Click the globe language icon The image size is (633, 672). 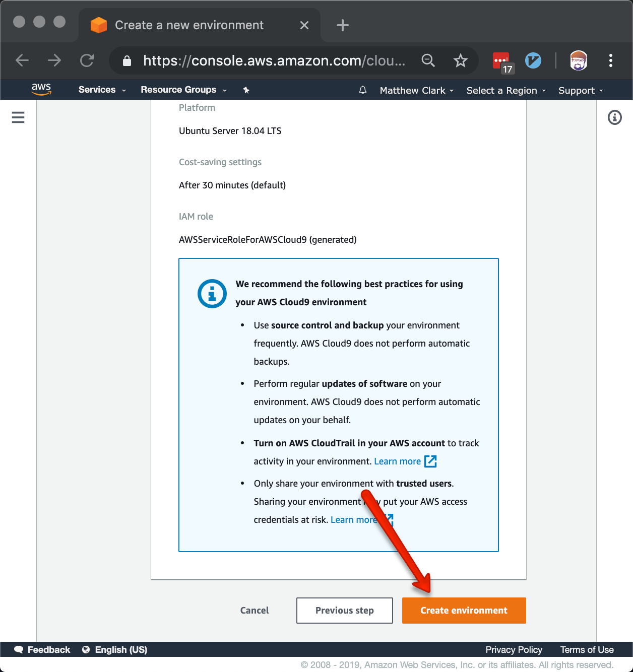pos(86,649)
